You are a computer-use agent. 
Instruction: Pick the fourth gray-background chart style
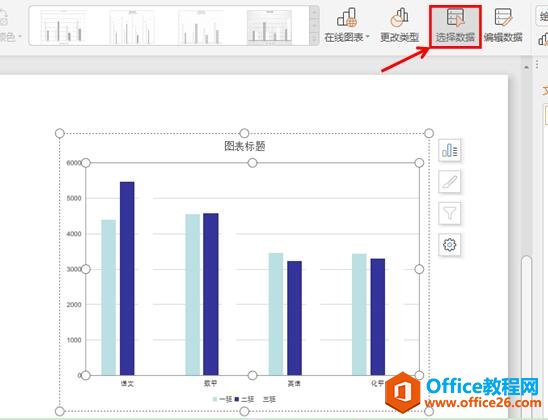[x=269, y=26]
